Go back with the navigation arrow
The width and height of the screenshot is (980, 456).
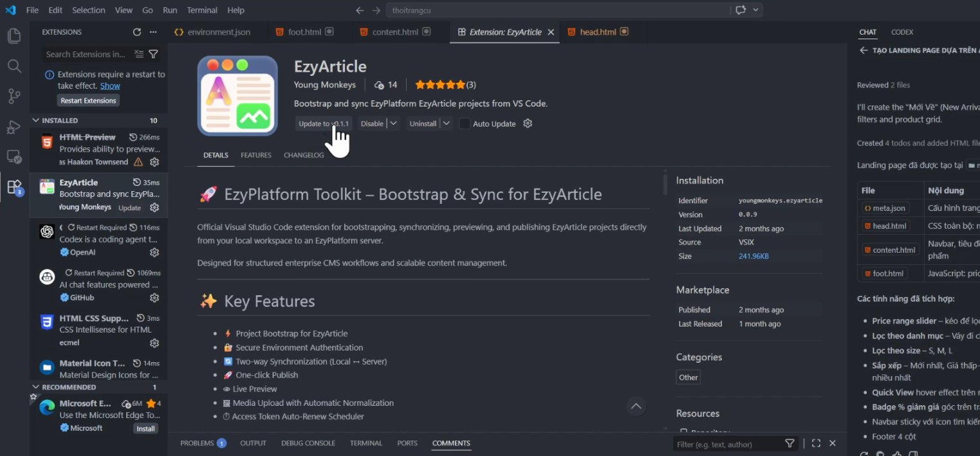pos(360,10)
